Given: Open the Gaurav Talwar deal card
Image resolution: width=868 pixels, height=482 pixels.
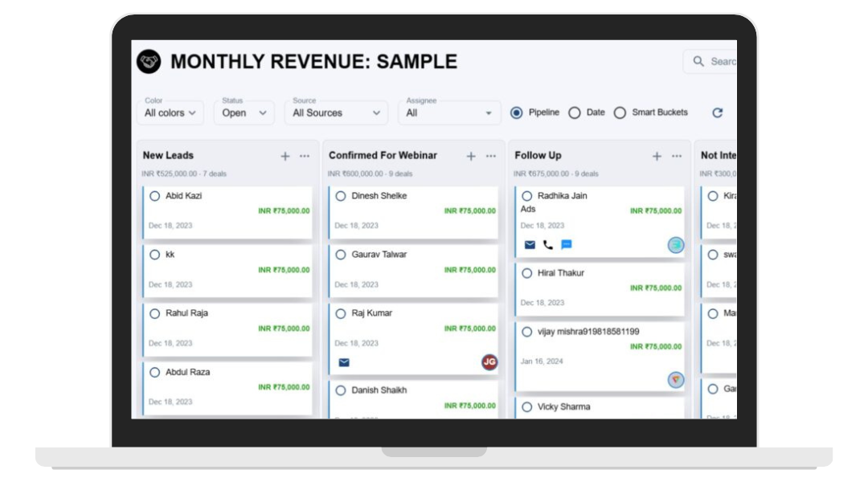Looking at the screenshot, I should point(415,269).
